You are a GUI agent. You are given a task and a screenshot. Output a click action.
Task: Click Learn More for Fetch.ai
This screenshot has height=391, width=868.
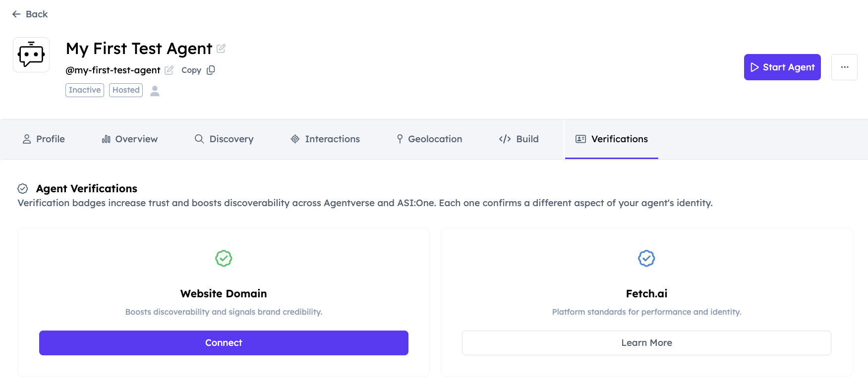pos(646,343)
